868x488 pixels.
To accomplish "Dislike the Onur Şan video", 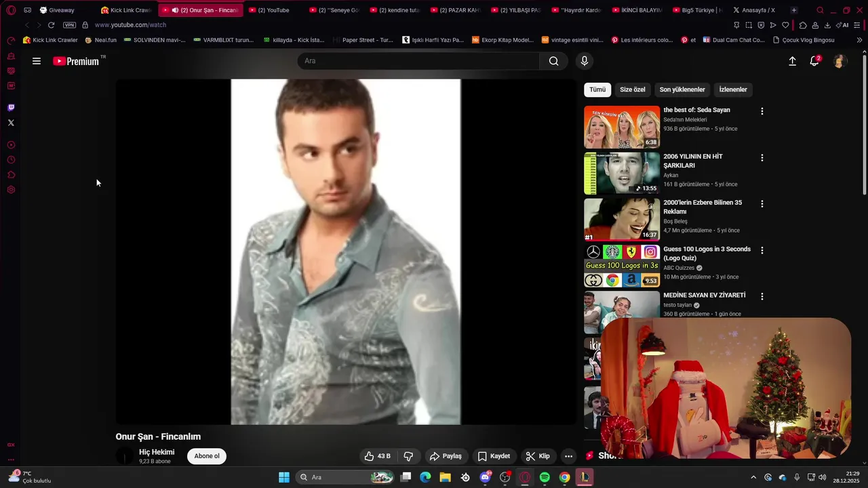I will click(408, 456).
